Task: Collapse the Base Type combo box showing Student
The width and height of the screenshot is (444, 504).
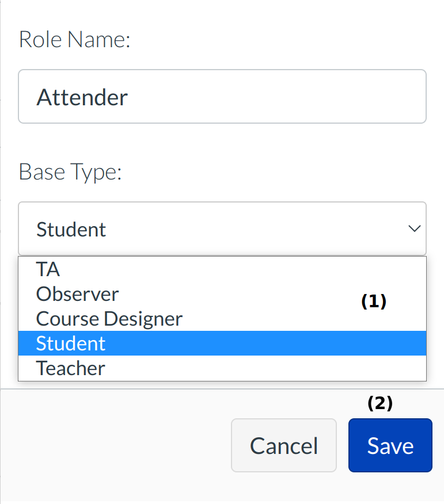Action: pos(222,229)
